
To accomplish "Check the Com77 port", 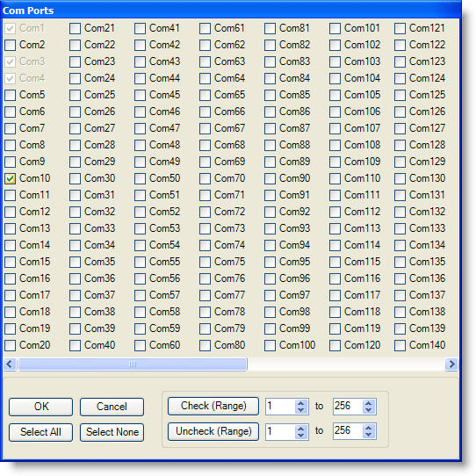I will tap(205, 295).
